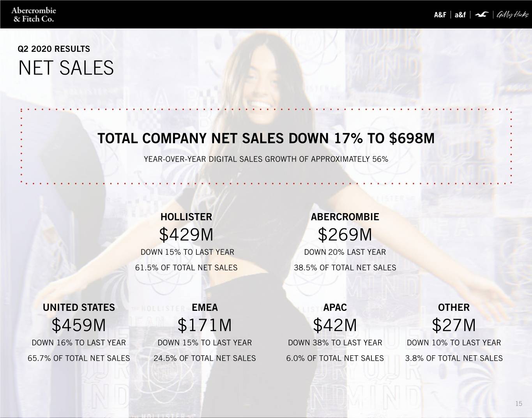Select the Abercrombie $269M figure

point(345,235)
